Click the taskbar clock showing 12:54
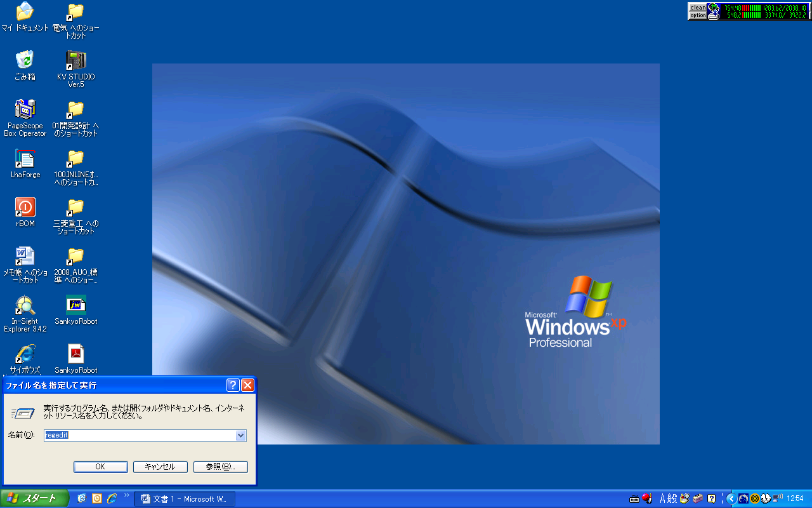 (x=795, y=499)
